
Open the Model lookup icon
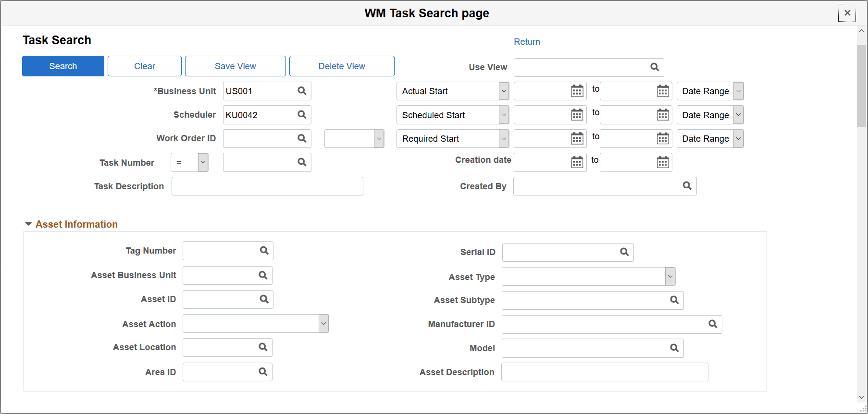point(674,348)
